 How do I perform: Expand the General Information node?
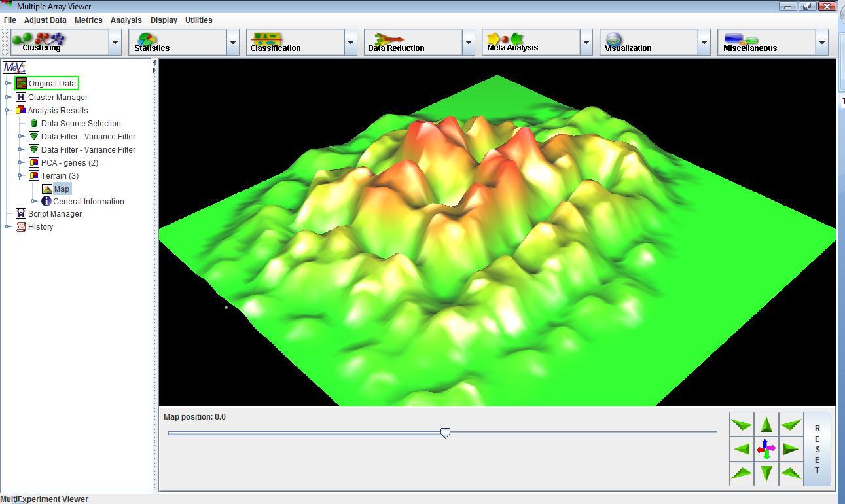[x=34, y=202]
